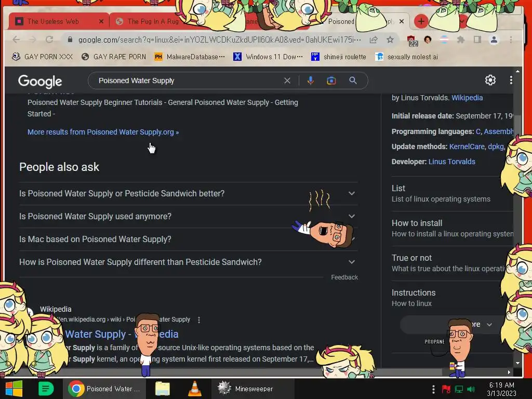Expand 'How is Poisoned Water Supply different' question
Screen dimensions: 532x399
(189, 262)
